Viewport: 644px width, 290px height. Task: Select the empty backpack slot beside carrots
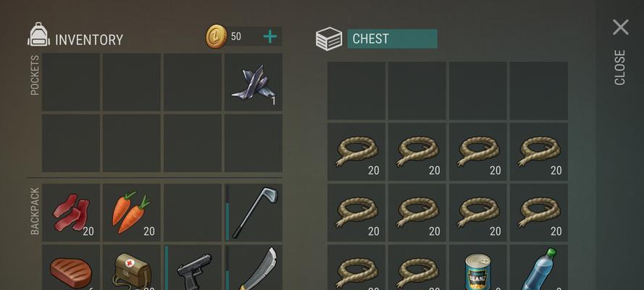pos(193,212)
